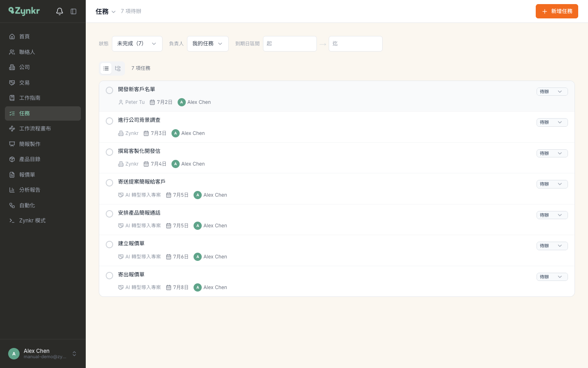Mark 開發新客戶名單 as complete

(109, 90)
